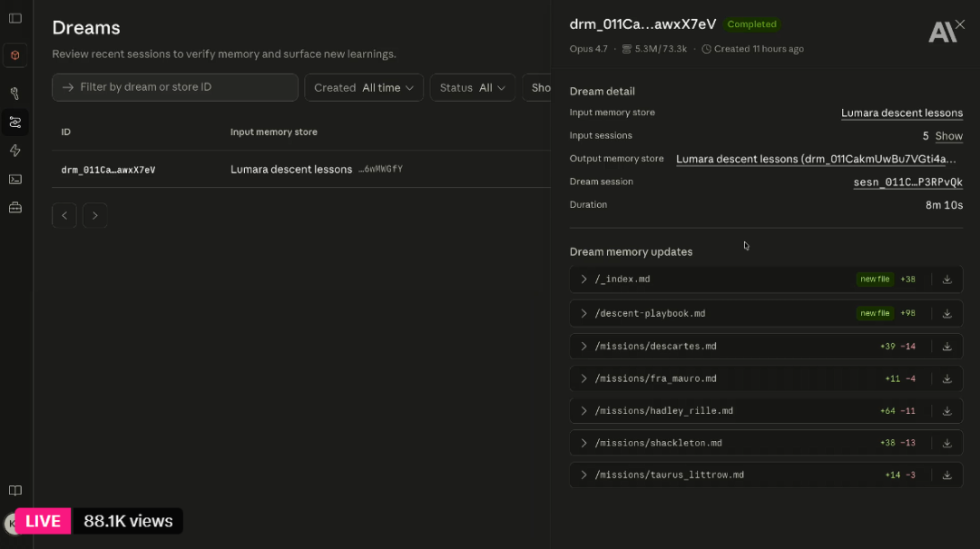Image resolution: width=980 pixels, height=549 pixels.
Task: Open the Lumara descent lessons input store link
Action: click(901, 113)
